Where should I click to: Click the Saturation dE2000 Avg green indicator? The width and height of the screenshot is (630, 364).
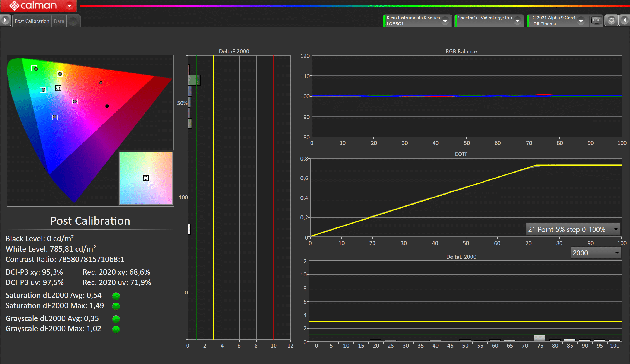pyautogui.click(x=116, y=296)
